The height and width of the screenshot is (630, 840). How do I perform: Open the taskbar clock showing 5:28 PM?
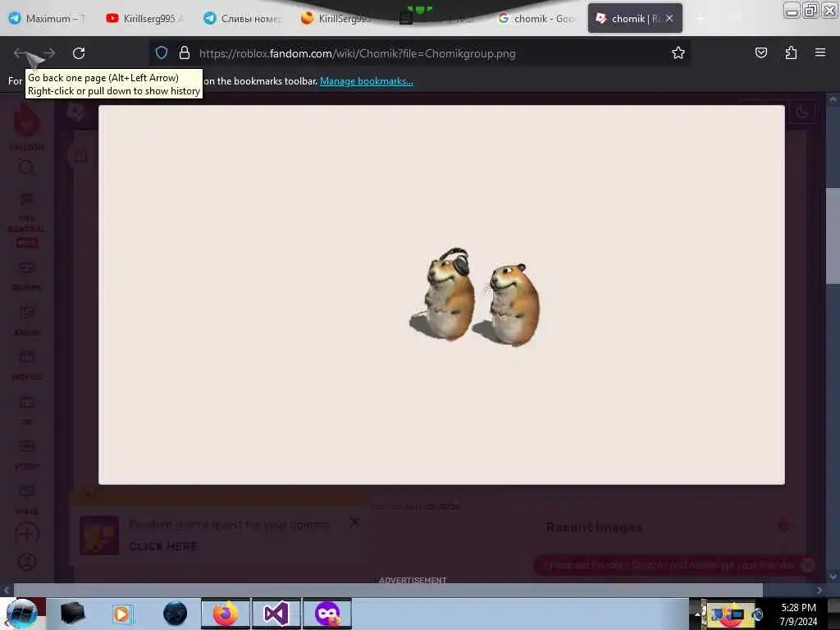[x=798, y=614]
